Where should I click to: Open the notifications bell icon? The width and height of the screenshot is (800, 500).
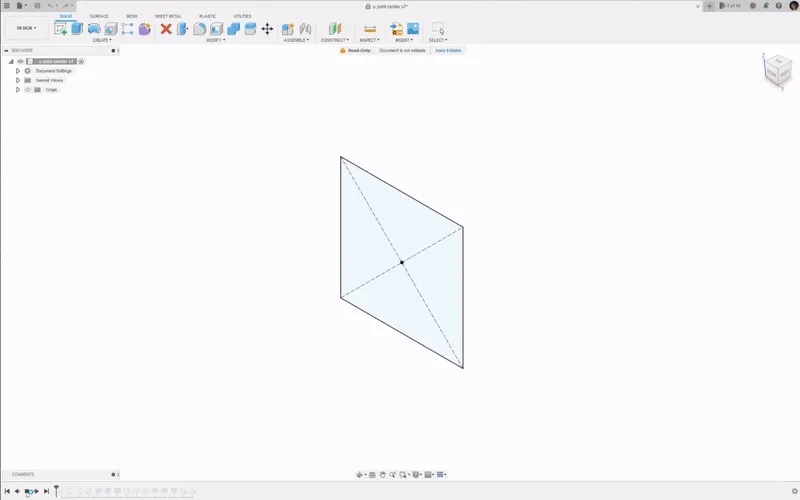click(766, 6)
